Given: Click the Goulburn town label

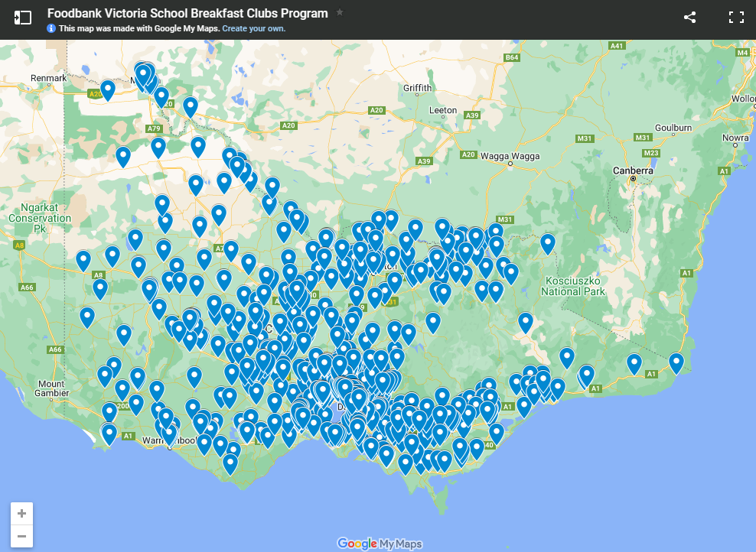Looking at the screenshot, I should (673, 128).
